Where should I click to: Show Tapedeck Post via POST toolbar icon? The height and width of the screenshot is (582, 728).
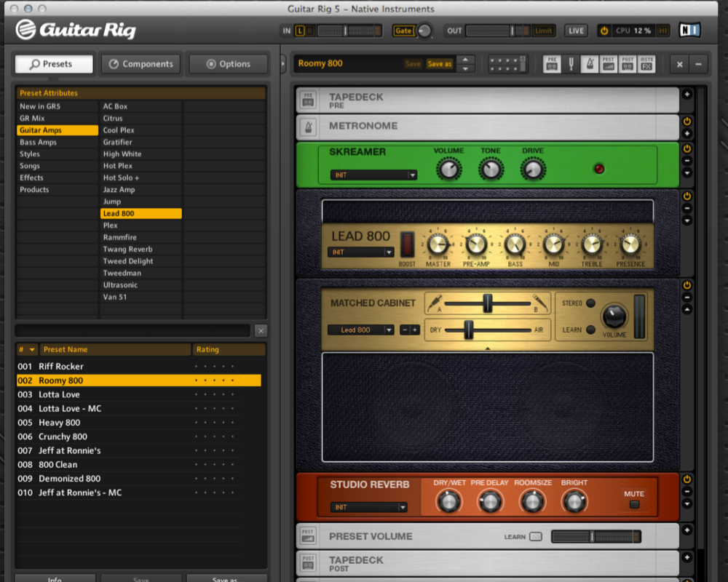(628, 63)
